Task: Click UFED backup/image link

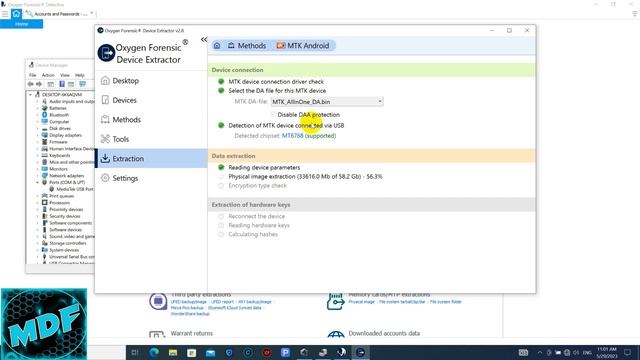Action: 189,302
